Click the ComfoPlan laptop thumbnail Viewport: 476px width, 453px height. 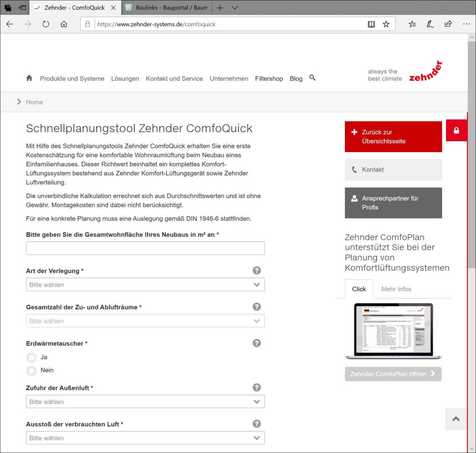pyautogui.click(x=393, y=331)
